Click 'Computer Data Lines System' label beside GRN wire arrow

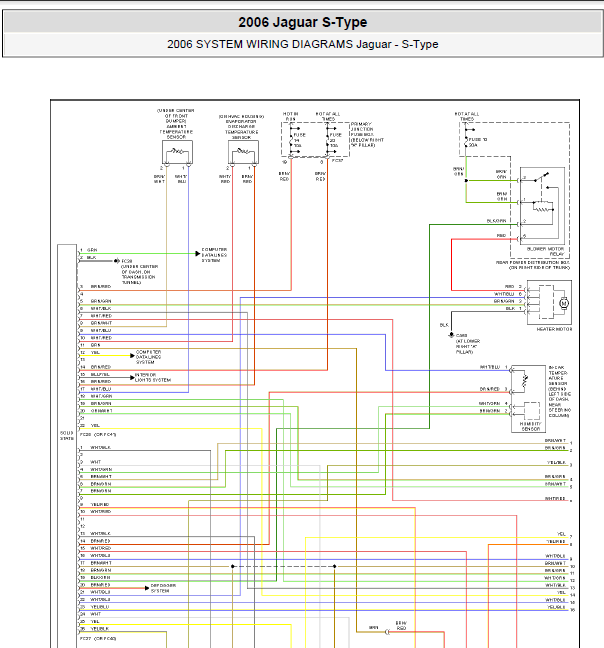(214, 255)
